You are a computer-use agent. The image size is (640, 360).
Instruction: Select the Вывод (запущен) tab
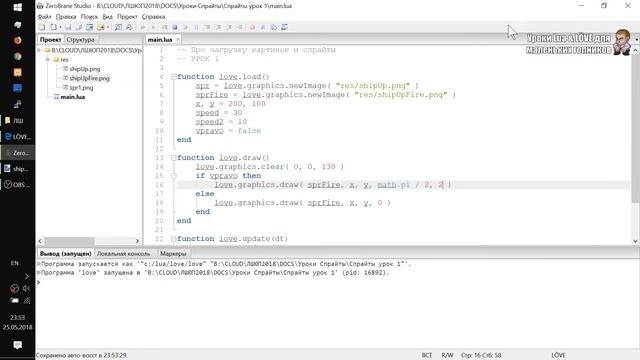coord(65,253)
